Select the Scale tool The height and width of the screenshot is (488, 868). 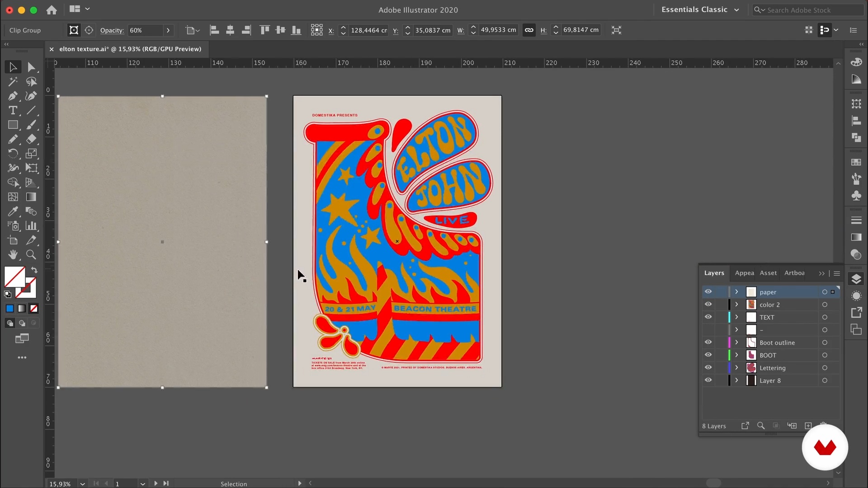pos(31,154)
